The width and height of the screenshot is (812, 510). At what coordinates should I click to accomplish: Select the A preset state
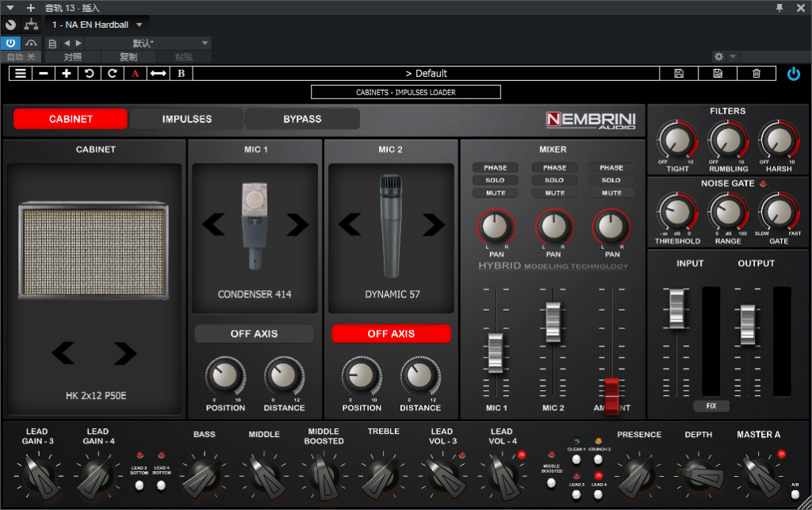point(135,74)
